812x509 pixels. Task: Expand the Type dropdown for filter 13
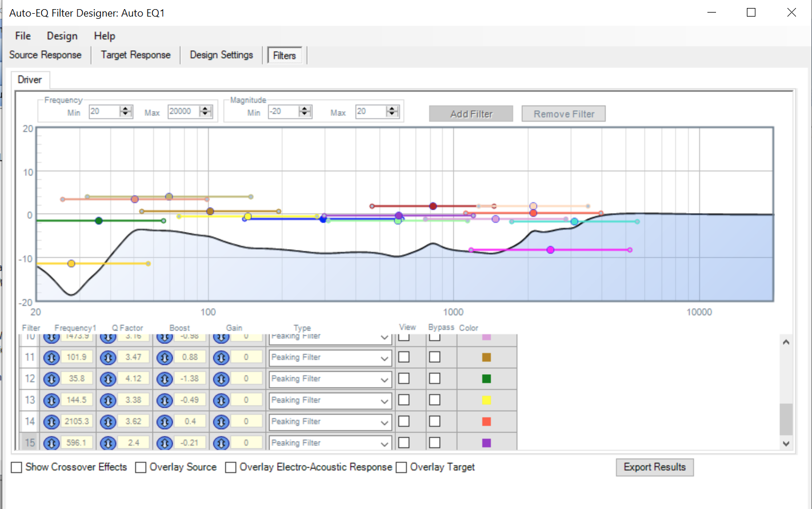(x=385, y=401)
